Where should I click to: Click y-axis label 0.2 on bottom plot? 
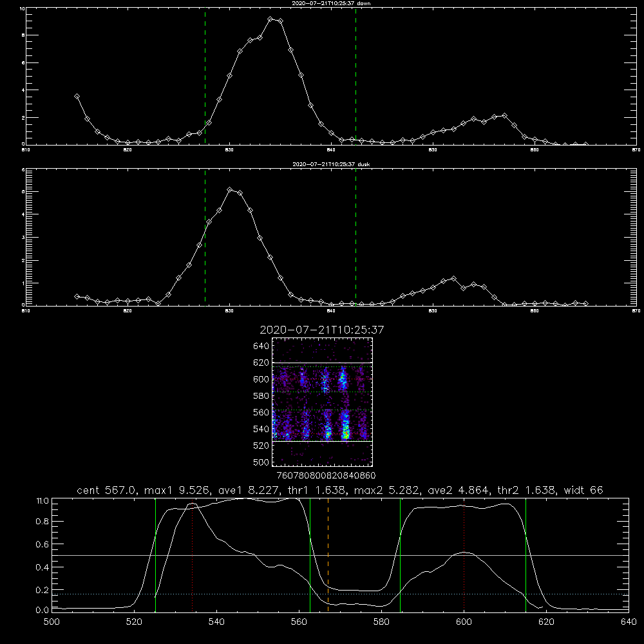coord(43,590)
